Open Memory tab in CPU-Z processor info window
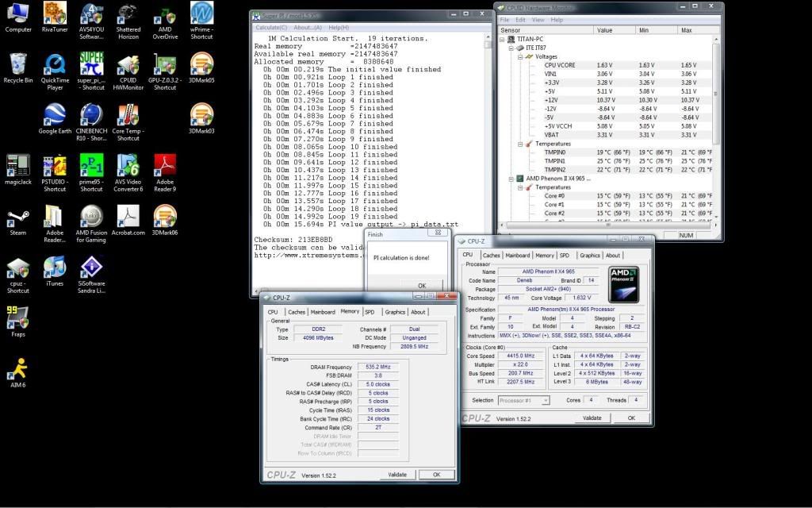Viewport: 812px width, 508px height. tap(544, 255)
